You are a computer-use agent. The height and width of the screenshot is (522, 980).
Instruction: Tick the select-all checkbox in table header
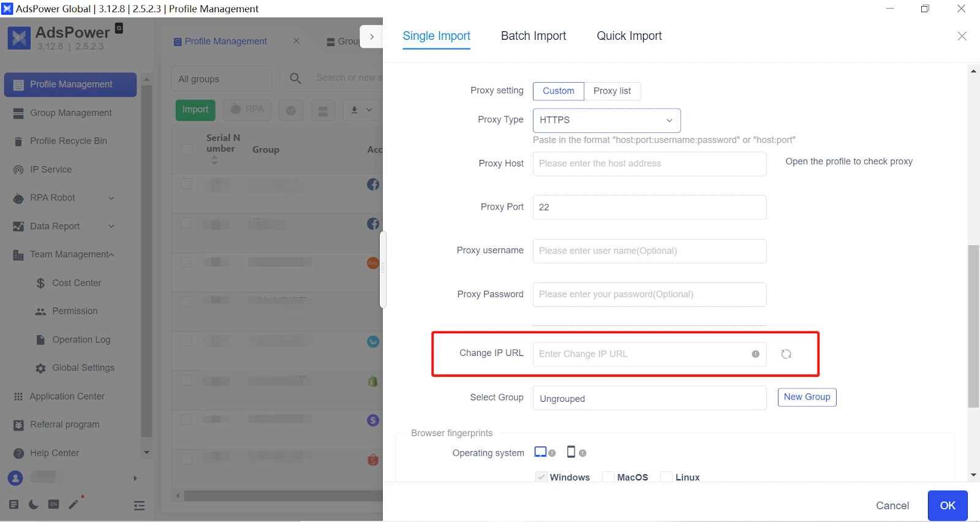pyautogui.click(x=187, y=149)
